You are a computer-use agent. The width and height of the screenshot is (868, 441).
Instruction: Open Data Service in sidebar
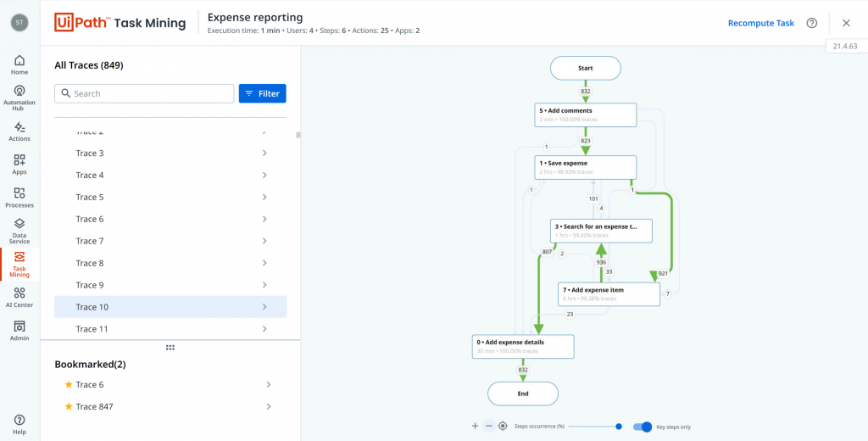tap(20, 231)
